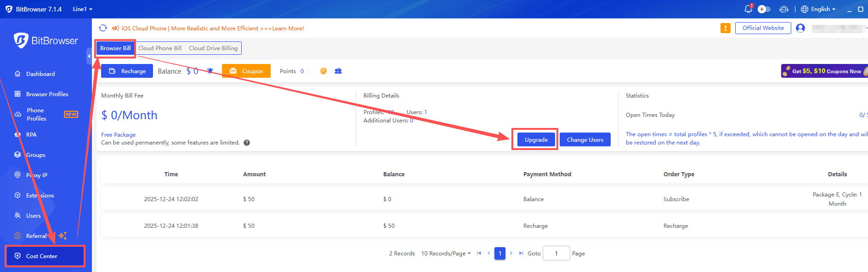The image size is (868, 272).
Task: Open Browser Profiles in sidebar
Action: tap(42, 94)
